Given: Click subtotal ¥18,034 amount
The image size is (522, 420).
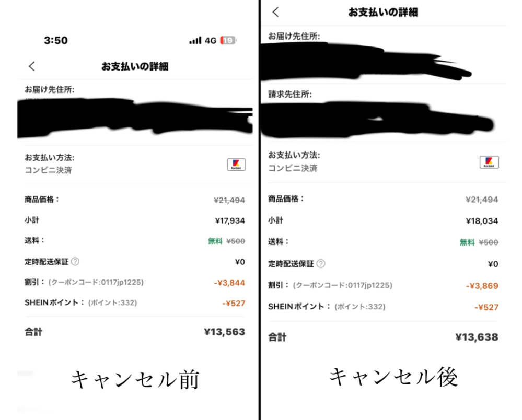Looking at the screenshot, I should click(482, 221).
